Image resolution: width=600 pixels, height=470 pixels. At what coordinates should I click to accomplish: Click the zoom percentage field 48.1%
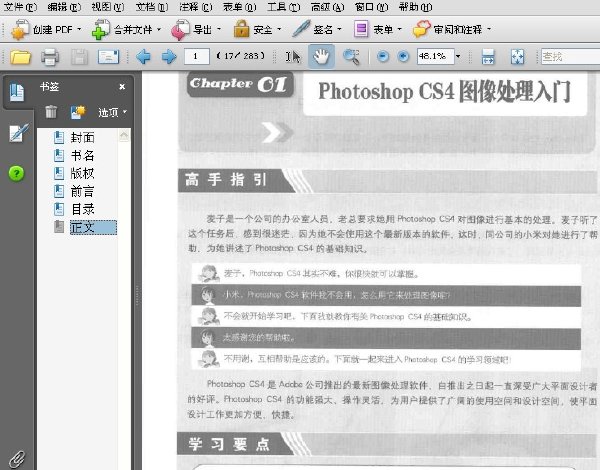tap(435, 56)
